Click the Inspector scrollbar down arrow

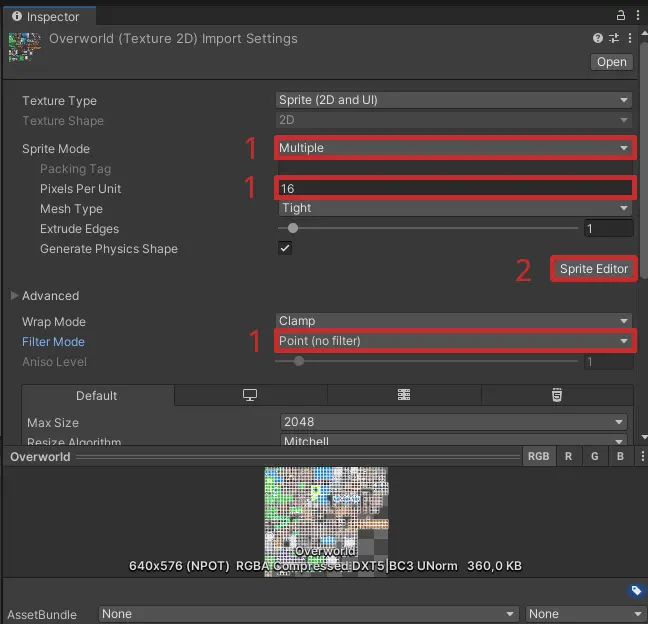(644, 437)
